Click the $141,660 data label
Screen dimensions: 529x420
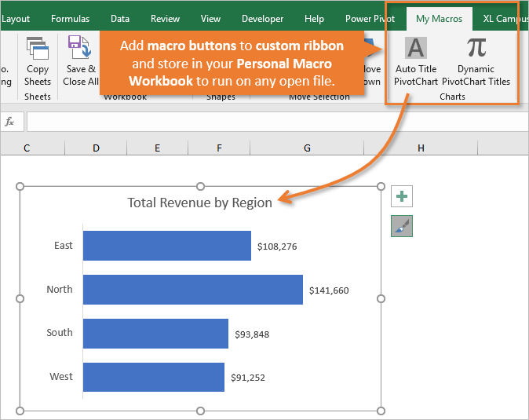[329, 290]
